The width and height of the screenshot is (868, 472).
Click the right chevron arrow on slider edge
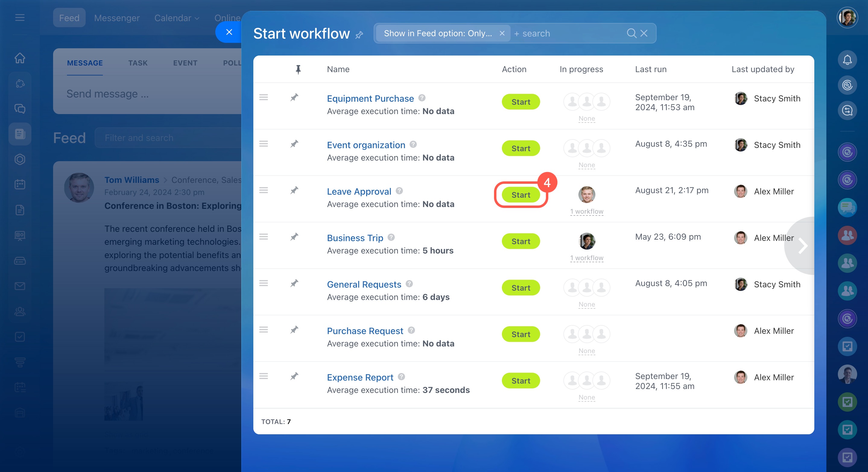803,246
